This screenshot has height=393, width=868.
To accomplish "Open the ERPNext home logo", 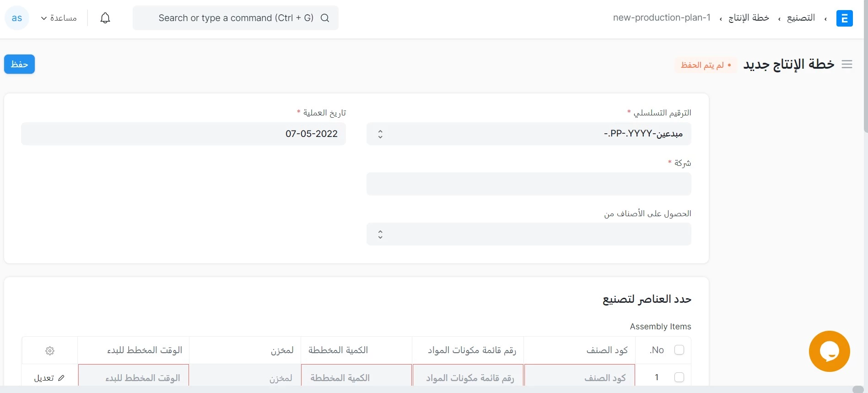I will [x=844, y=18].
